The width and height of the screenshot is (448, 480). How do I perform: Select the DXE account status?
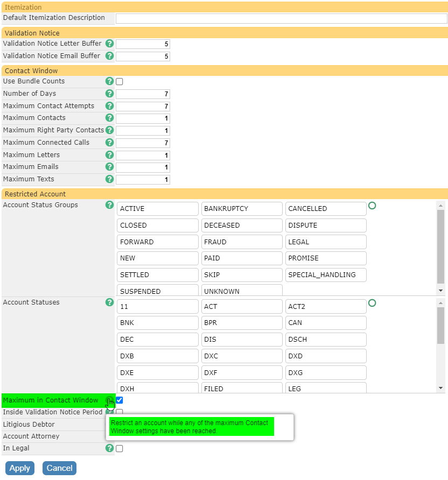pos(157,373)
